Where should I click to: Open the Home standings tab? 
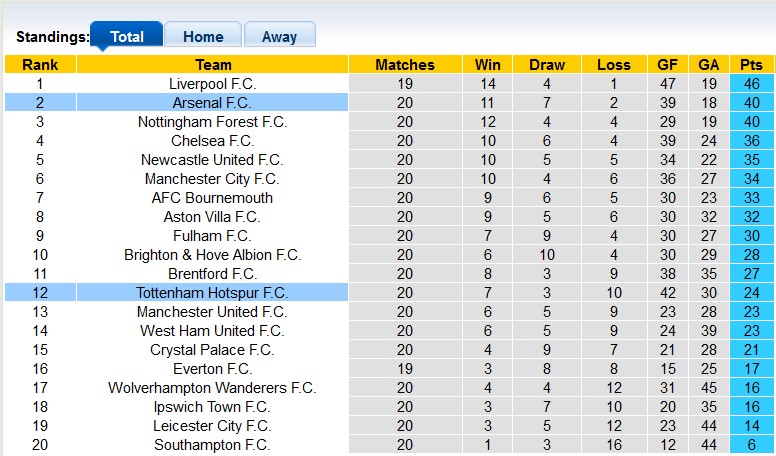pos(203,37)
